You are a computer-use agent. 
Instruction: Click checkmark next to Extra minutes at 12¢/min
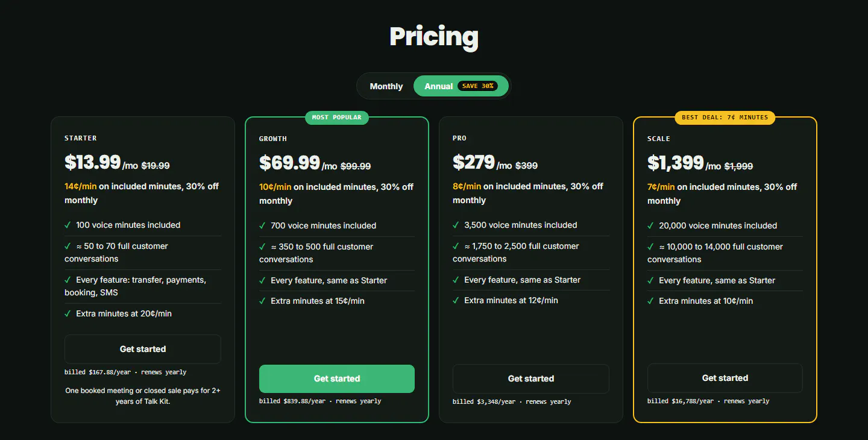[x=456, y=300]
